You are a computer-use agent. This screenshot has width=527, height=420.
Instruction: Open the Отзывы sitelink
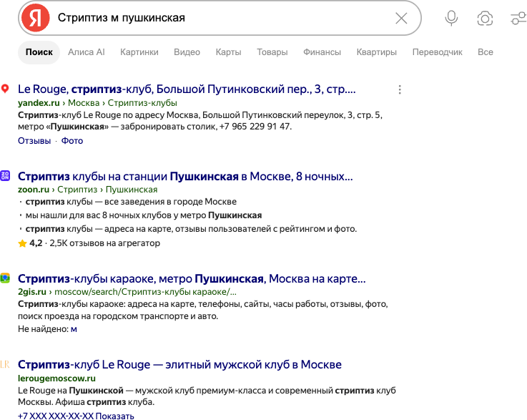pyautogui.click(x=34, y=140)
